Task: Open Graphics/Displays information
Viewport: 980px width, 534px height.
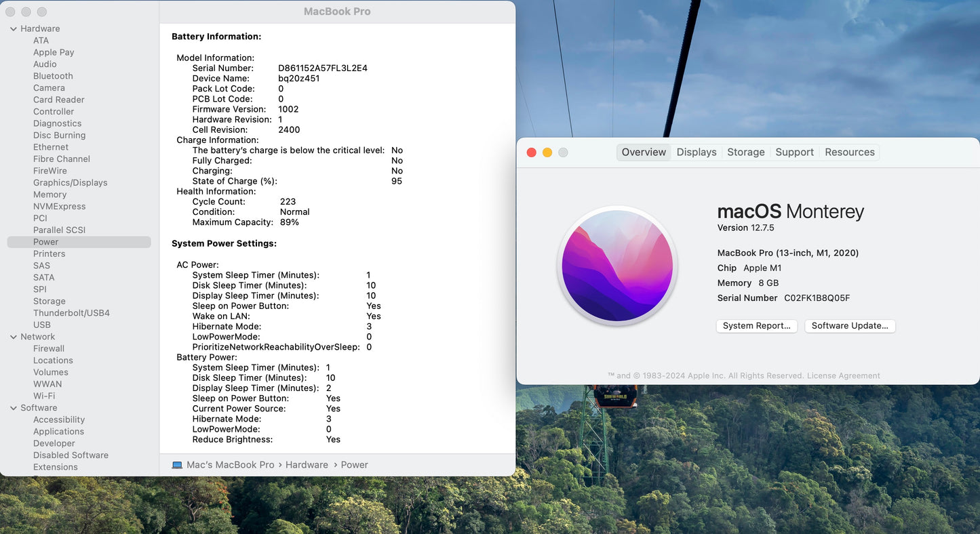Action: [x=70, y=183]
